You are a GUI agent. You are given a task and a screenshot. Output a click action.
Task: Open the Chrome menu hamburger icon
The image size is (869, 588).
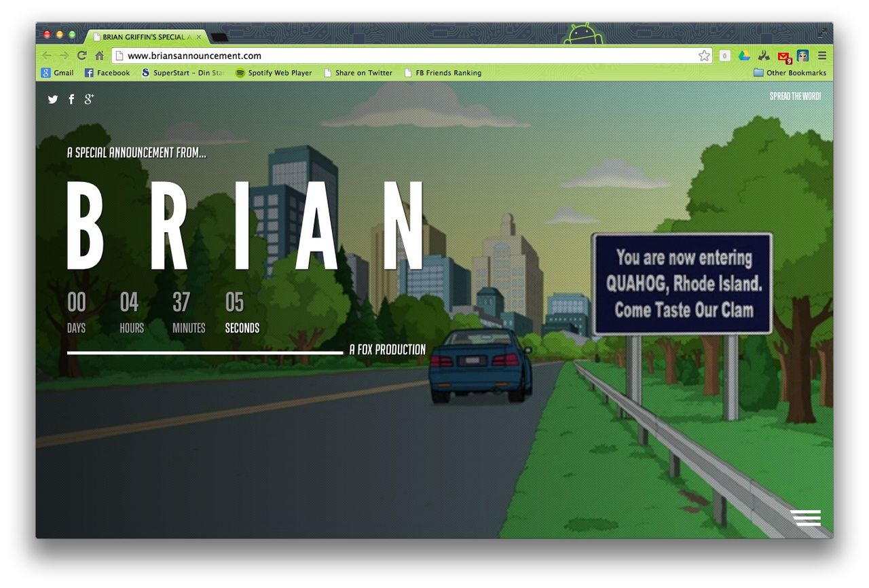[x=822, y=56]
